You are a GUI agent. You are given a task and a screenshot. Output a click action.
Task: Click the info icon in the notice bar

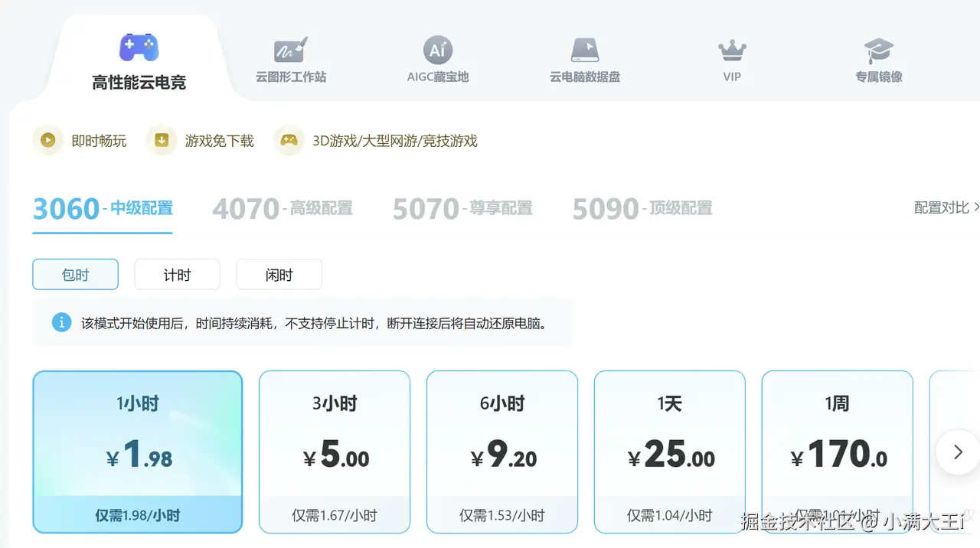pos(61,322)
